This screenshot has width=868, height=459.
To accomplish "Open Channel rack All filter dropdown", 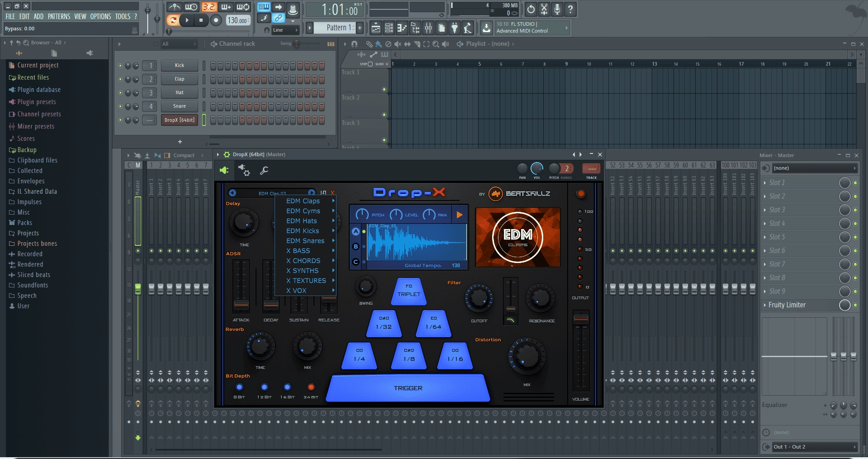I will 180,44.
